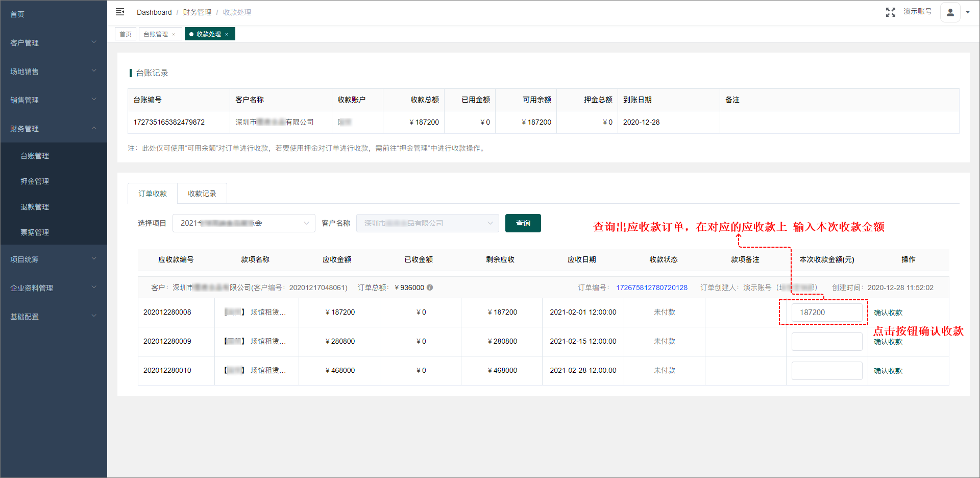Go to 首页 in sidebar

(x=54, y=14)
